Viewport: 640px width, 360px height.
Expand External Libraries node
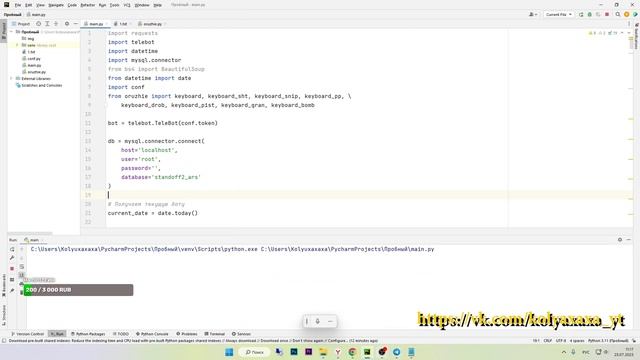click(x=11, y=78)
